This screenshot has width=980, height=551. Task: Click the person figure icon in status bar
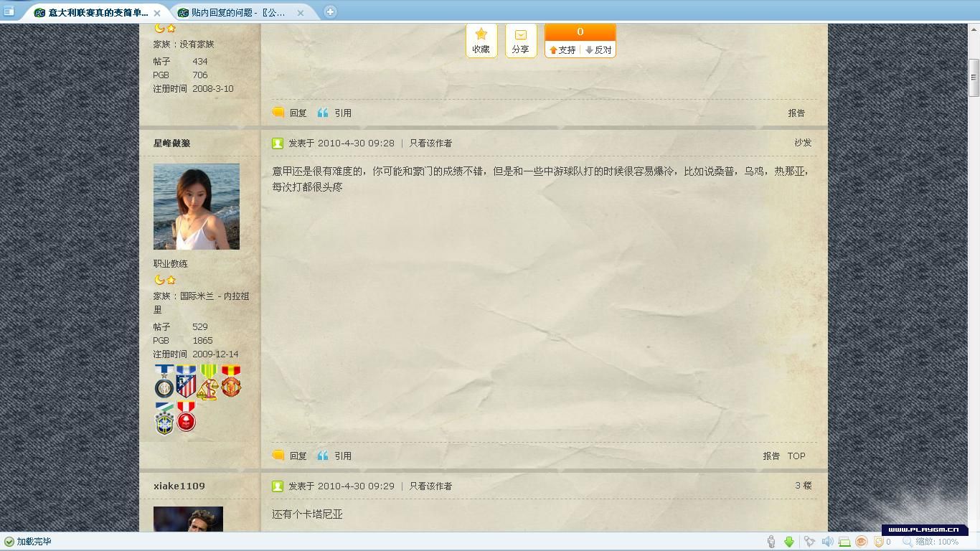[771, 542]
